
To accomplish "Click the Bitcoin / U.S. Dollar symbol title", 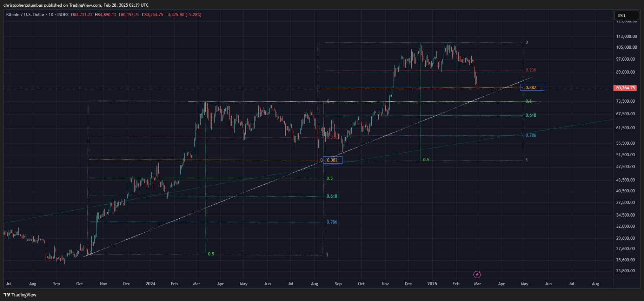I will [25, 15].
